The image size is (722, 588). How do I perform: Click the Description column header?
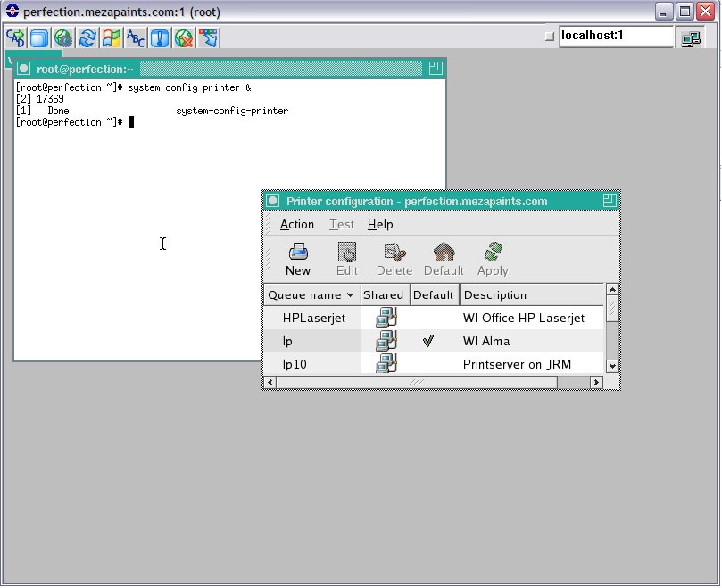[x=532, y=294]
